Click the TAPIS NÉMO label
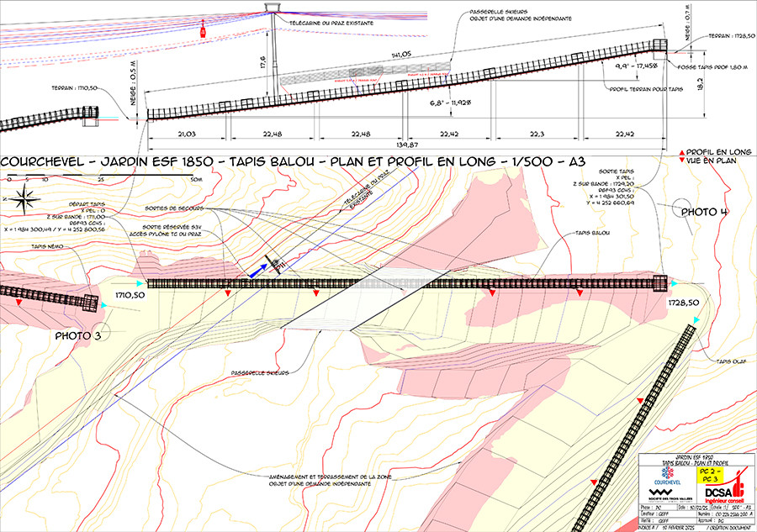 [47, 246]
